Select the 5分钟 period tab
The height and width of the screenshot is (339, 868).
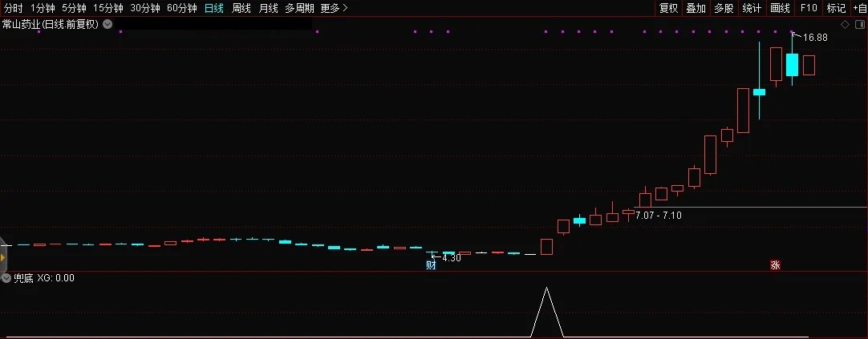point(74,8)
